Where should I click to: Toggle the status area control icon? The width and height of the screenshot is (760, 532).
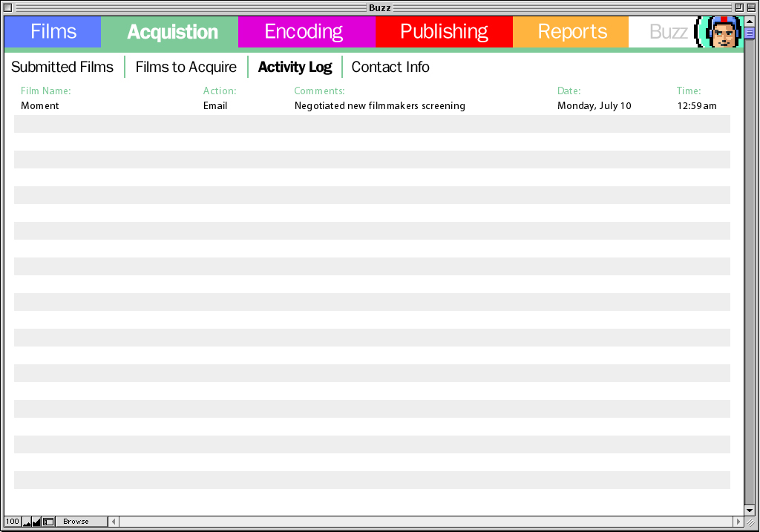tap(48, 522)
